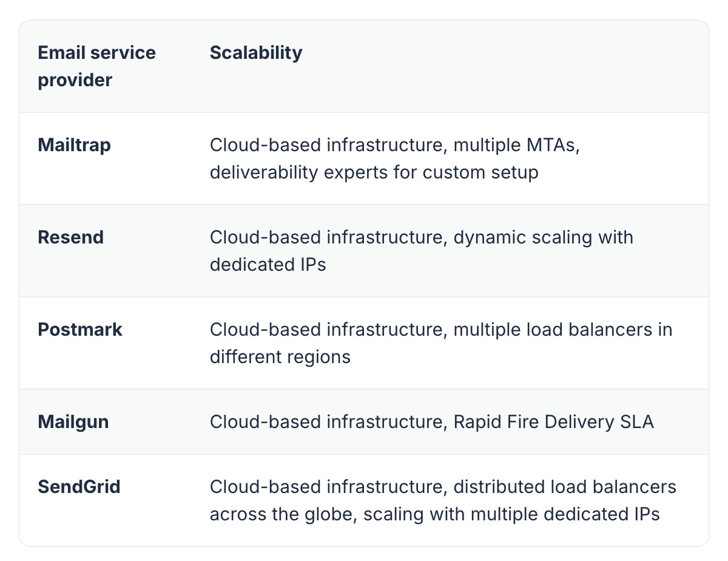
Task: Click the "dedicated IPs" text in Resend row
Action: [x=268, y=265]
